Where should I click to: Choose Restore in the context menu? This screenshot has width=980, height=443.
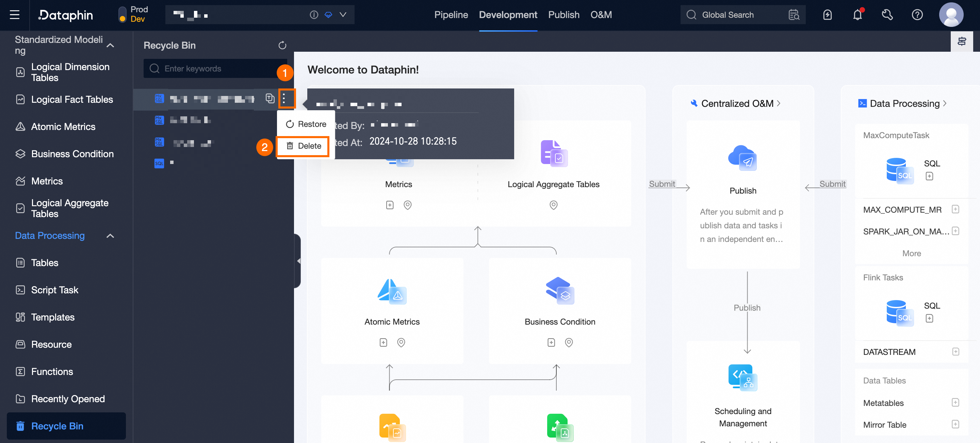tap(306, 124)
